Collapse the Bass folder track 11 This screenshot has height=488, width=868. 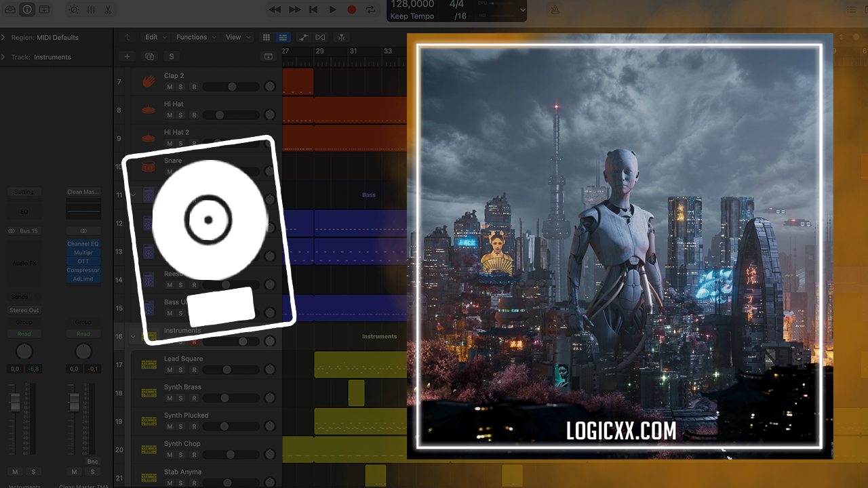point(133,195)
